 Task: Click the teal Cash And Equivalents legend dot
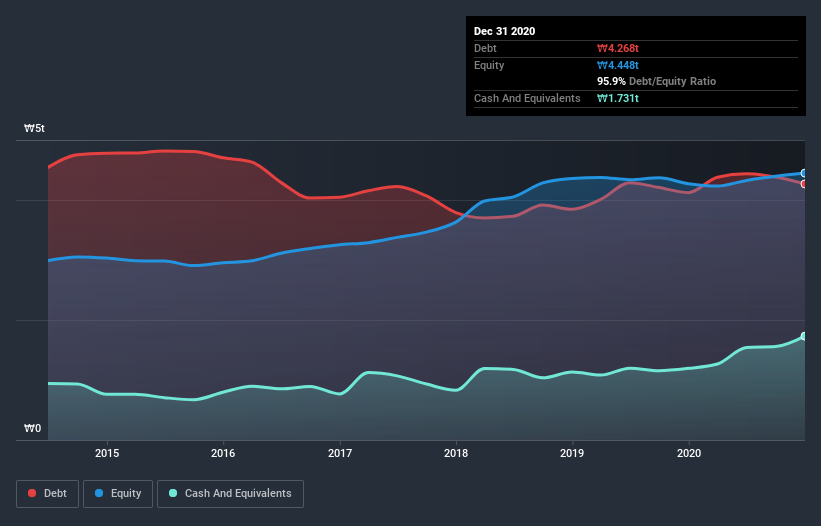coord(173,493)
